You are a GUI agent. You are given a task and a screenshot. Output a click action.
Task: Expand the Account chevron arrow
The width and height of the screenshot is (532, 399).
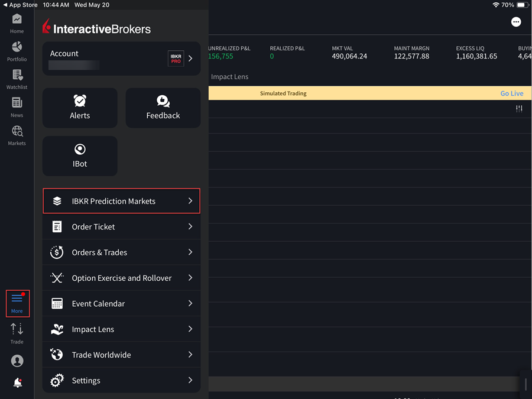[191, 59]
